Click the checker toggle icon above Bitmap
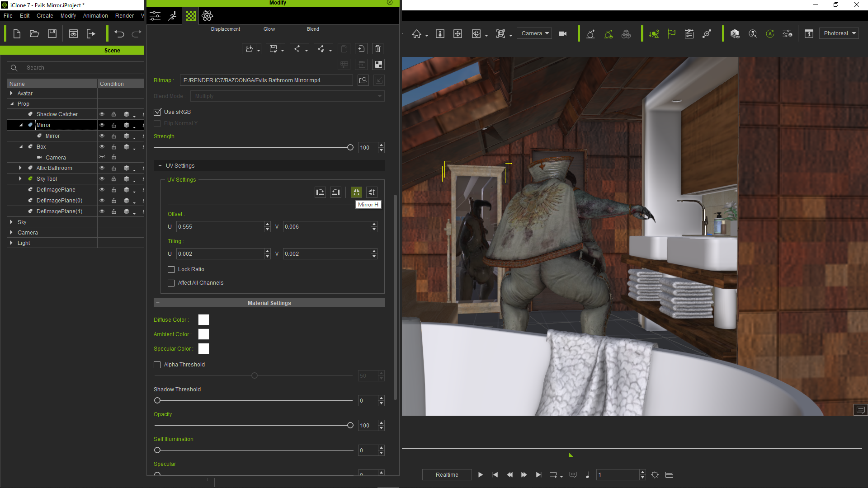The image size is (868, 488). (378, 65)
